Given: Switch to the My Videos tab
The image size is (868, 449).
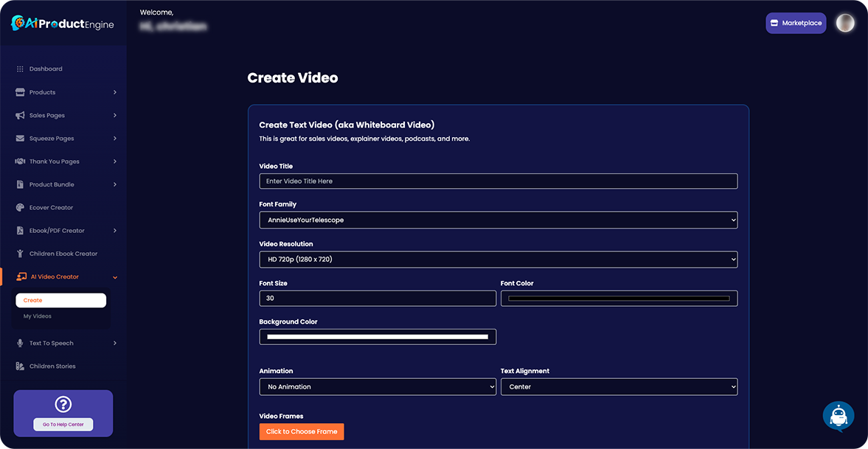Looking at the screenshot, I should [37, 316].
